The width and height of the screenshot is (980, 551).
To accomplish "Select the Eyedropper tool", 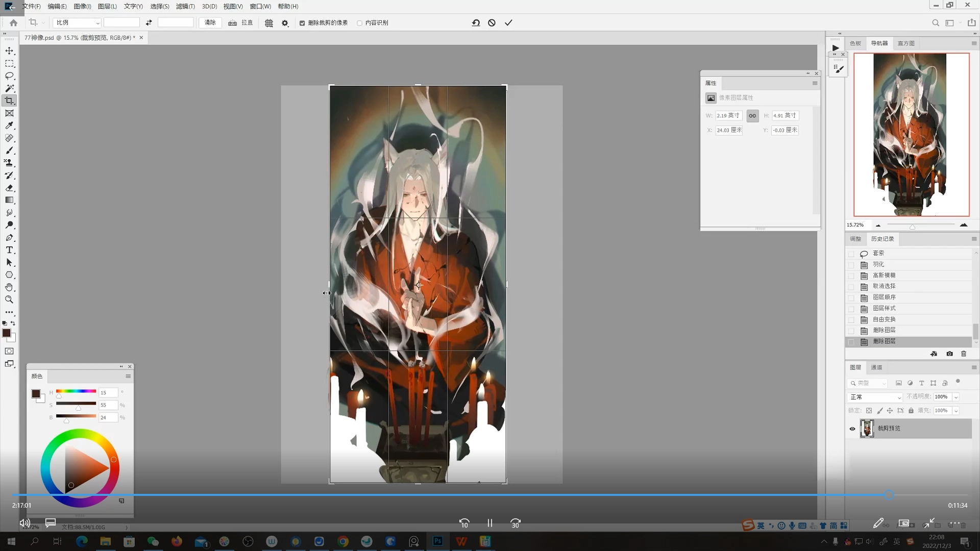I will [x=9, y=126].
